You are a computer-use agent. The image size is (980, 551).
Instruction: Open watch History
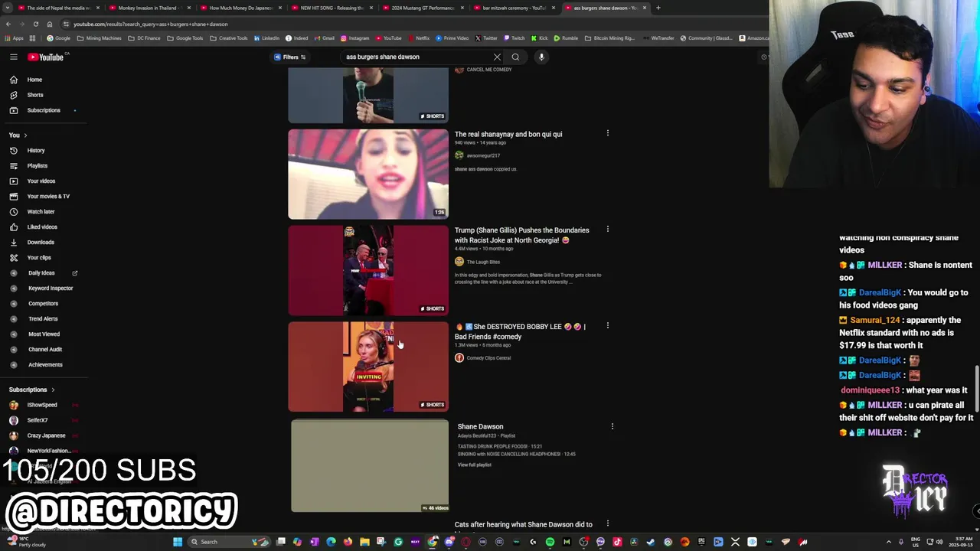pos(36,151)
